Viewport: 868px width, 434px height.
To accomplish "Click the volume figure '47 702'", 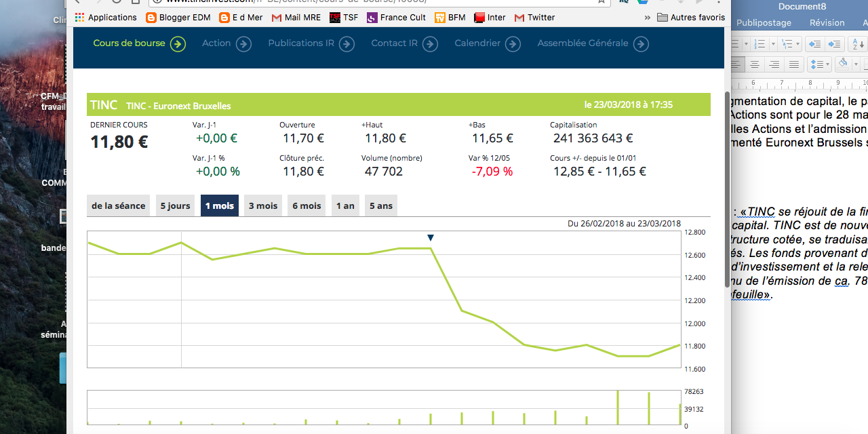I will click(x=384, y=172).
